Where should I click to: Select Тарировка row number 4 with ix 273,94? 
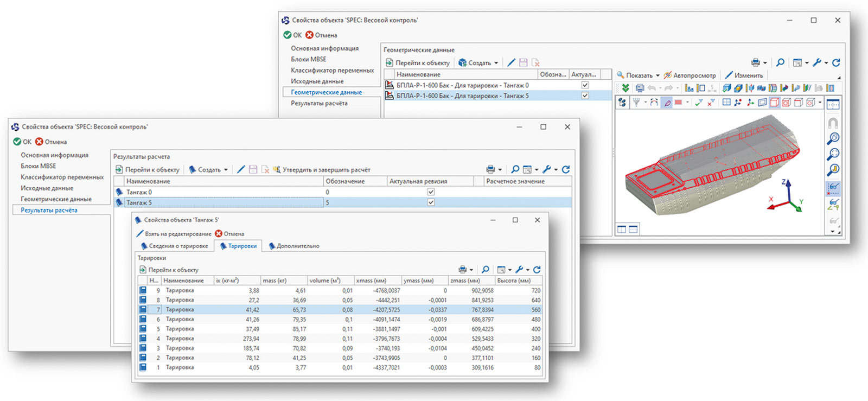340,338
